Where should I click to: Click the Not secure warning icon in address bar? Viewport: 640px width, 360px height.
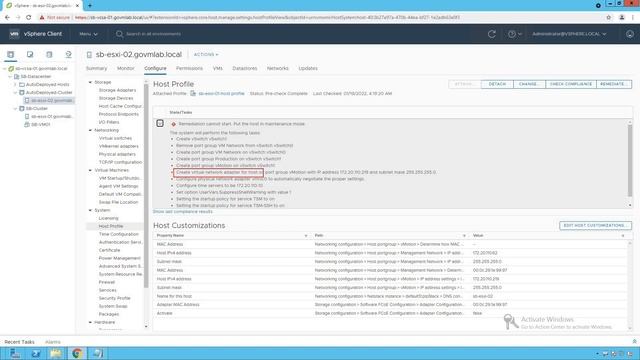(42, 18)
